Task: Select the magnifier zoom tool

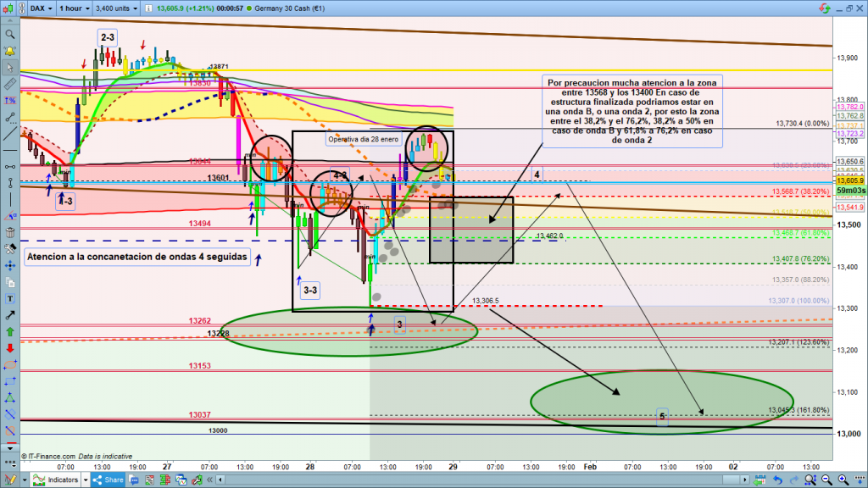Action: [9, 35]
